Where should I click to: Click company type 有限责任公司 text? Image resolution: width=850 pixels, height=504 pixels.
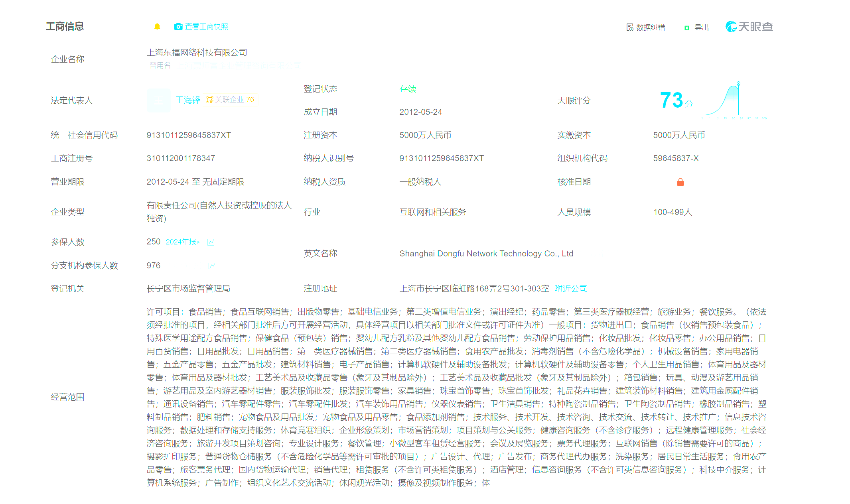(x=219, y=212)
